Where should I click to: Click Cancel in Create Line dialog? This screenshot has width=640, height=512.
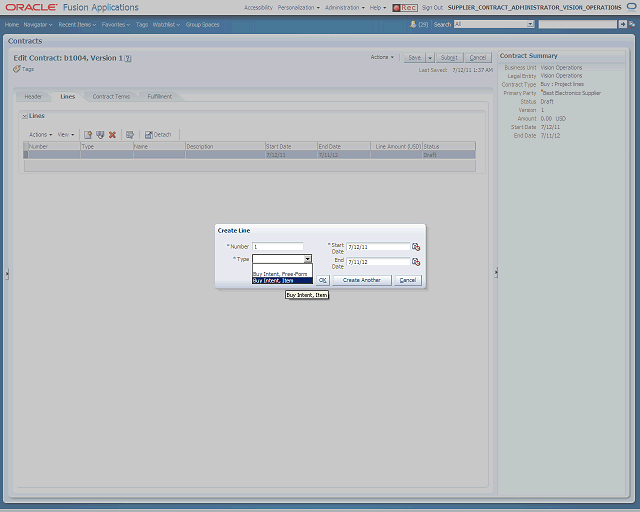[x=408, y=280]
